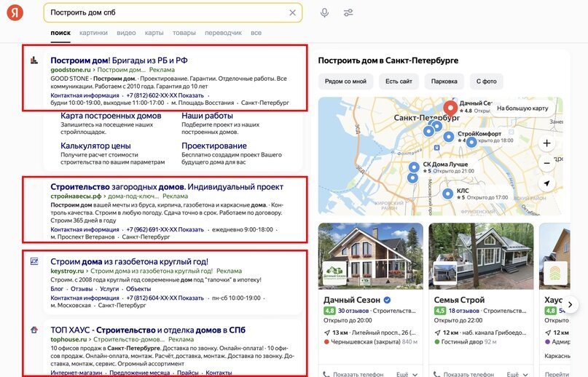Switch to the картинки tab
The width and height of the screenshot is (588, 377).
(x=93, y=33)
